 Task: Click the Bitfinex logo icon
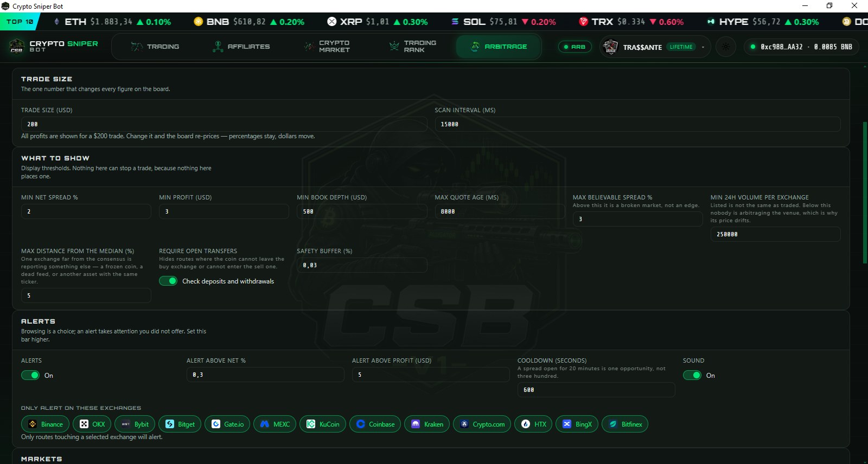click(x=613, y=424)
